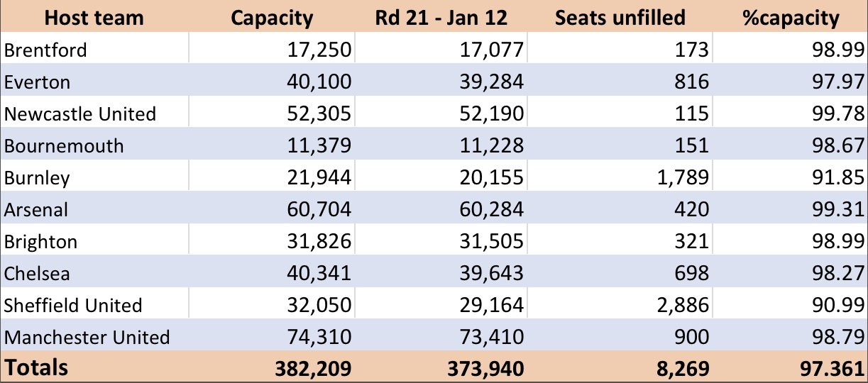This screenshot has height=383, width=868.
Task: Click the Seats unfilled column header
Action: (620, 18)
